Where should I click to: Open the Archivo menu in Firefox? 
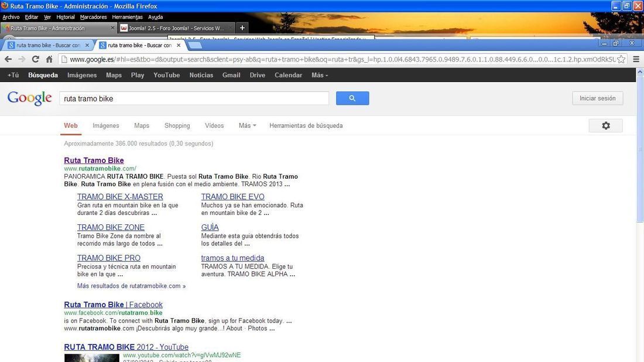(x=11, y=17)
